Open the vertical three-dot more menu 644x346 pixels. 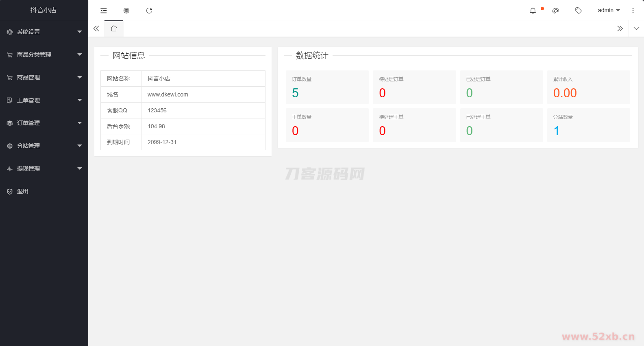point(633,11)
